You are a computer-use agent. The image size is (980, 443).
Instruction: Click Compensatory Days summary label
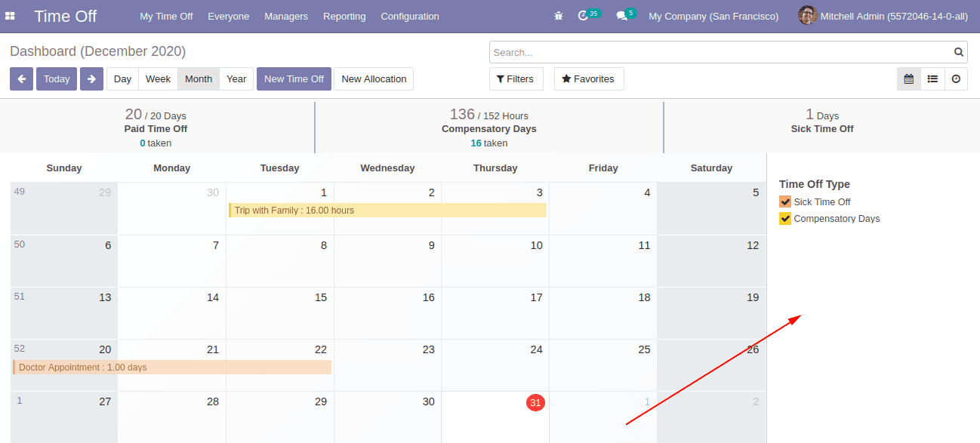pyautogui.click(x=488, y=128)
